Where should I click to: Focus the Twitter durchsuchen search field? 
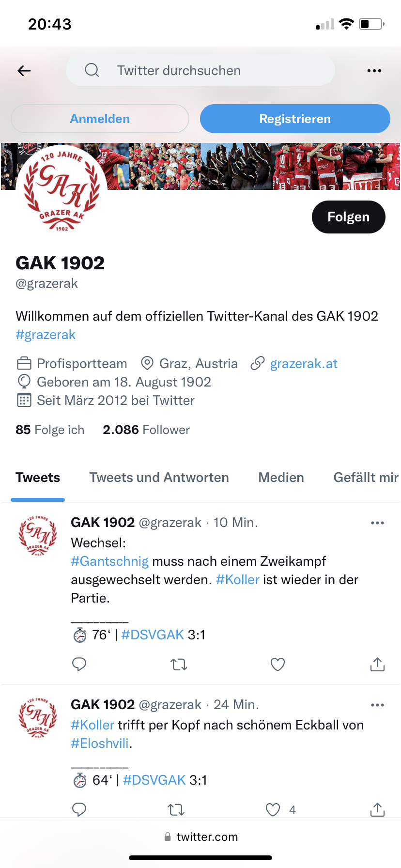[x=200, y=71]
